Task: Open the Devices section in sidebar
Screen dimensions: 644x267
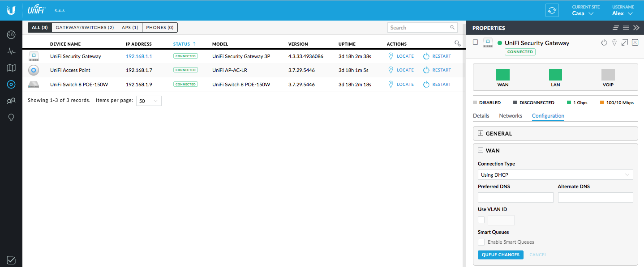Action: [11, 84]
